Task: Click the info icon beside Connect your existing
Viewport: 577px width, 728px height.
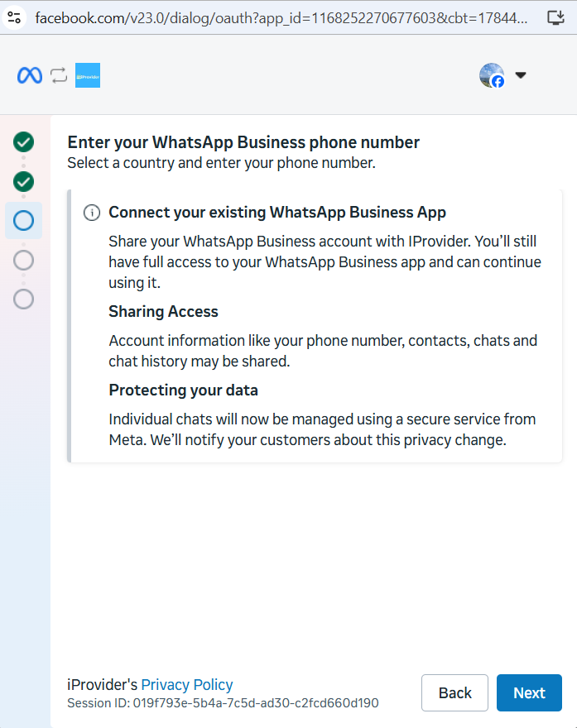Action: [x=92, y=213]
